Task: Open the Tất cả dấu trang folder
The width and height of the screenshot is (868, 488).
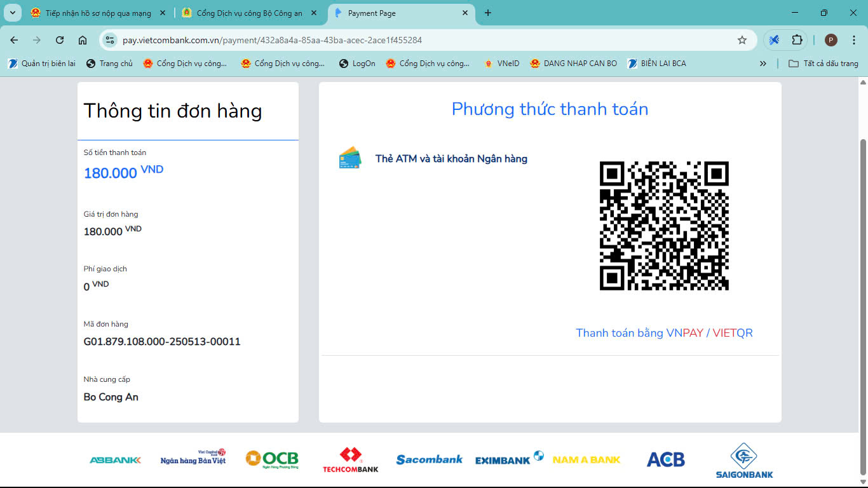Action: 824,64
